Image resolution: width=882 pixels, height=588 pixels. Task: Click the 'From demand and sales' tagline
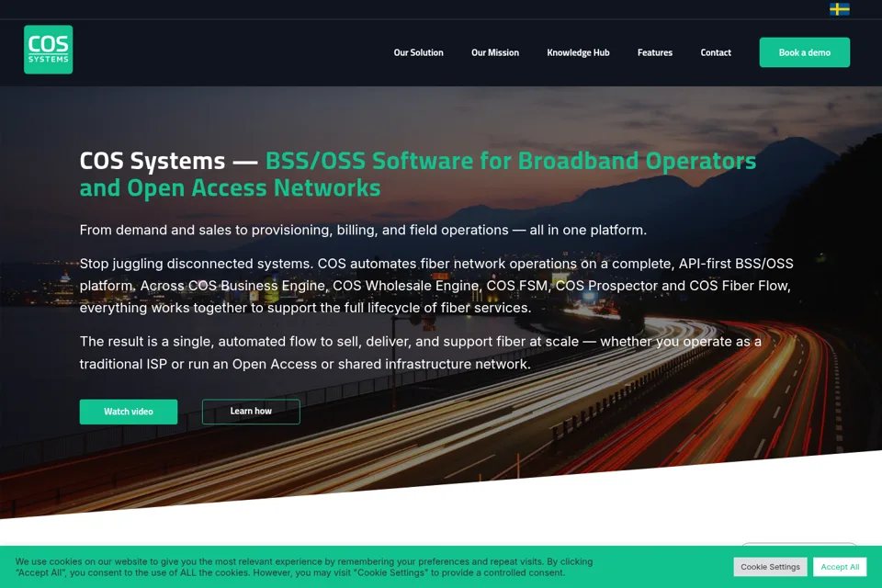tap(364, 230)
